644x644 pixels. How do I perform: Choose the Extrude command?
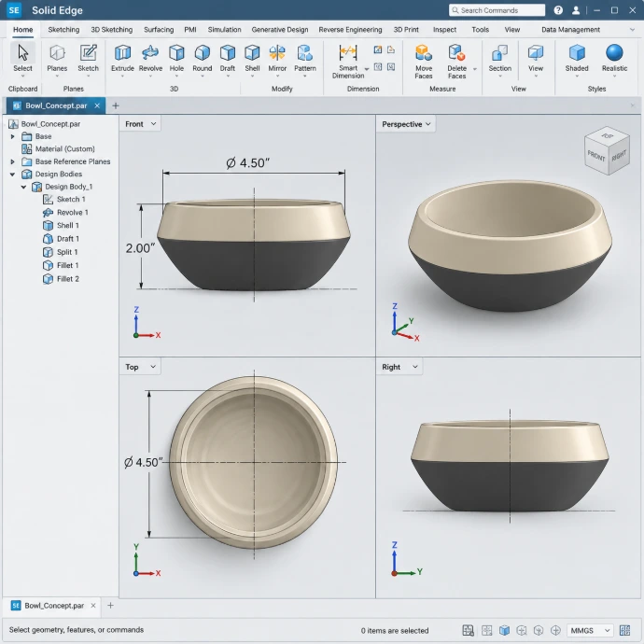(122, 59)
